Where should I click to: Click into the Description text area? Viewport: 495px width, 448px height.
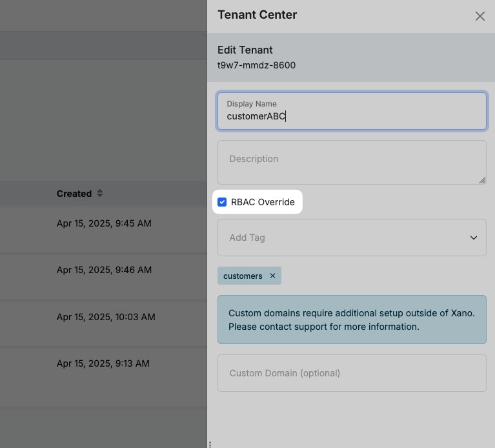352,162
